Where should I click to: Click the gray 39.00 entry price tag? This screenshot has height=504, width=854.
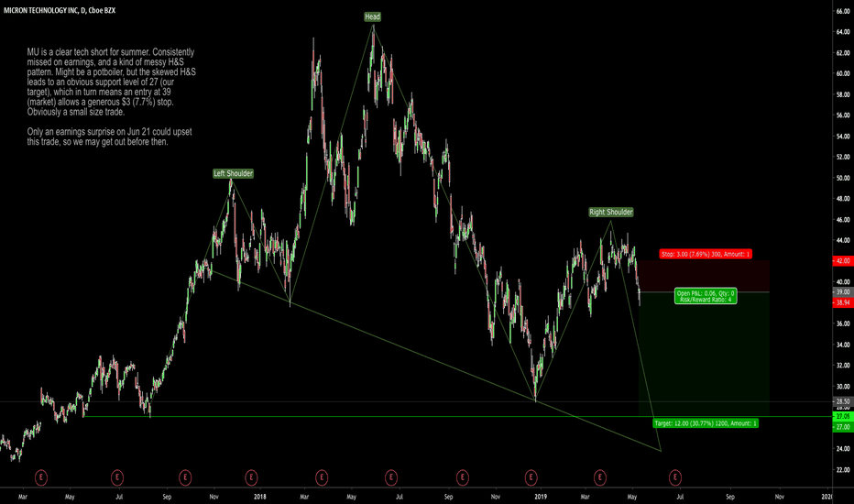pyautogui.click(x=843, y=292)
